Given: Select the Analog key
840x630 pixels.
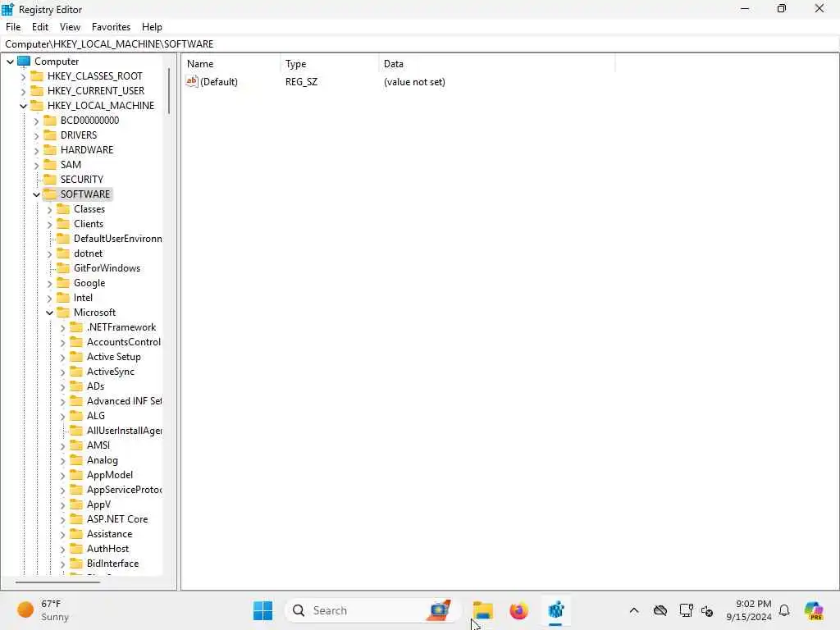Looking at the screenshot, I should pyautogui.click(x=103, y=460).
